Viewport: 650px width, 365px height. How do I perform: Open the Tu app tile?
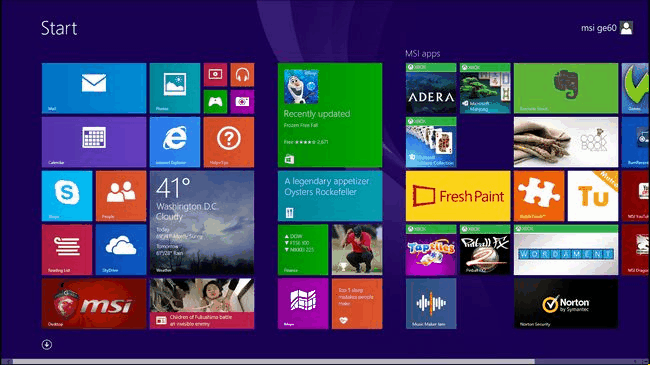point(593,196)
